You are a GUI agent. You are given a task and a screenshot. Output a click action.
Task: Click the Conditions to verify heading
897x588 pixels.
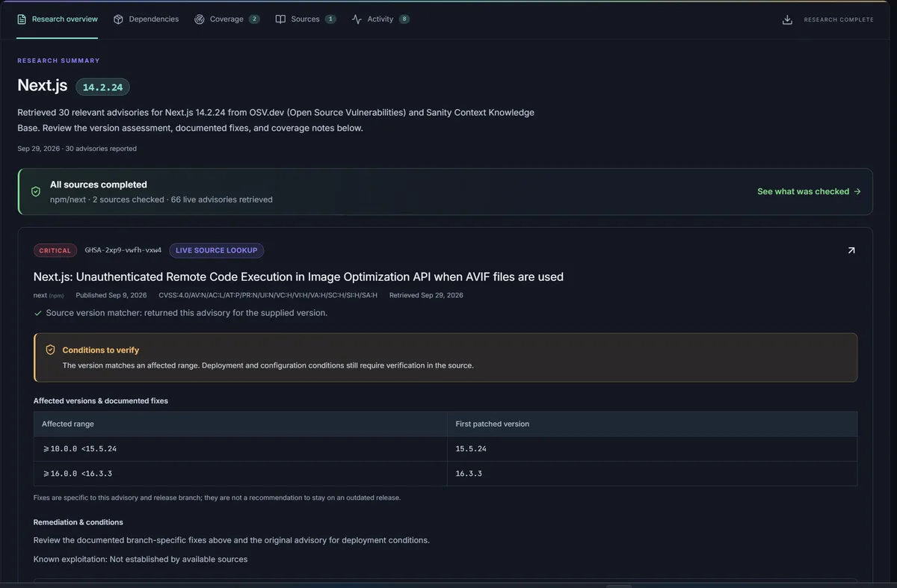[101, 350]
